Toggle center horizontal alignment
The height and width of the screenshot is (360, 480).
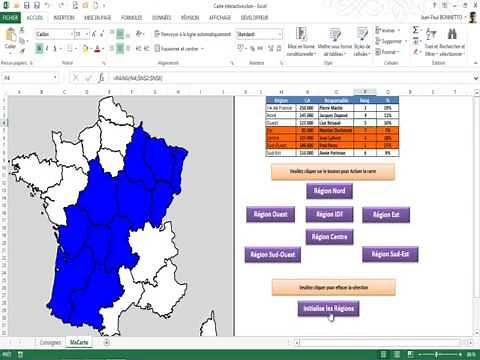120,49
